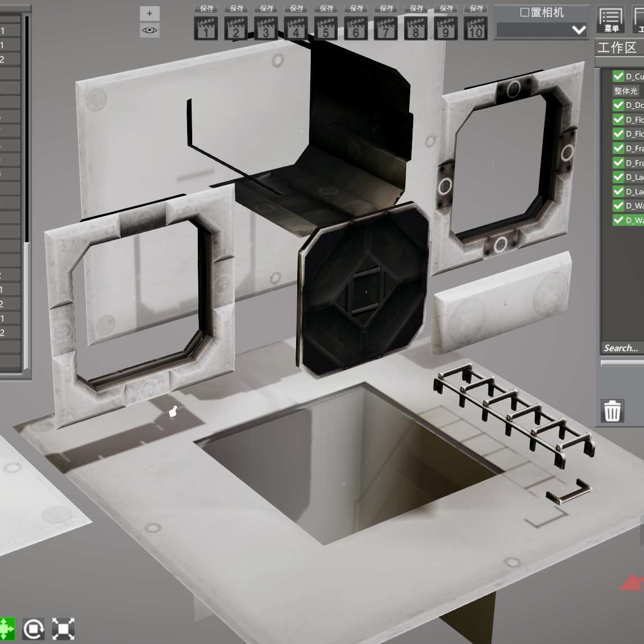Expand the camera dropdown chevron
Viewport: 644px width, 644px height.
(579, 30)
